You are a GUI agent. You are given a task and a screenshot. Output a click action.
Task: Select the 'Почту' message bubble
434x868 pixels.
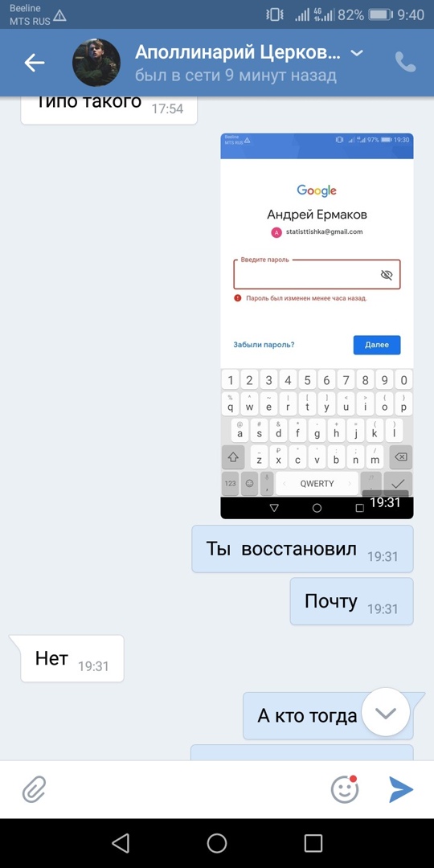351,602
